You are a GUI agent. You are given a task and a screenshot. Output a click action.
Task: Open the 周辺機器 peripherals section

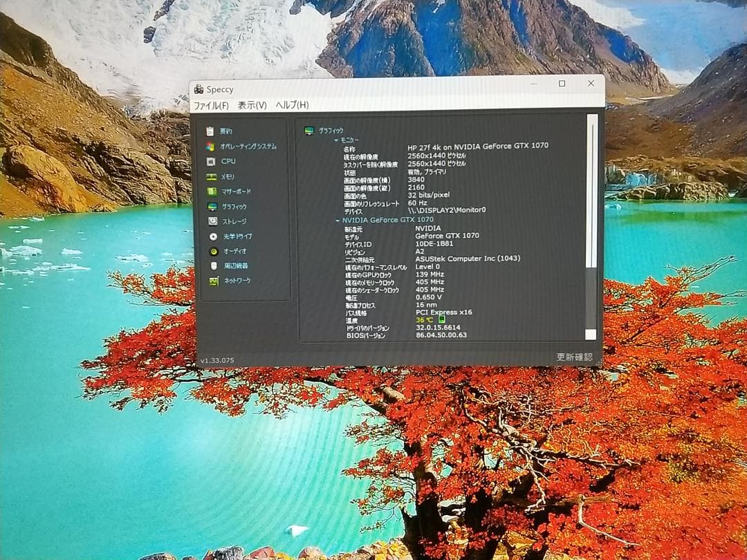[215, 265]
